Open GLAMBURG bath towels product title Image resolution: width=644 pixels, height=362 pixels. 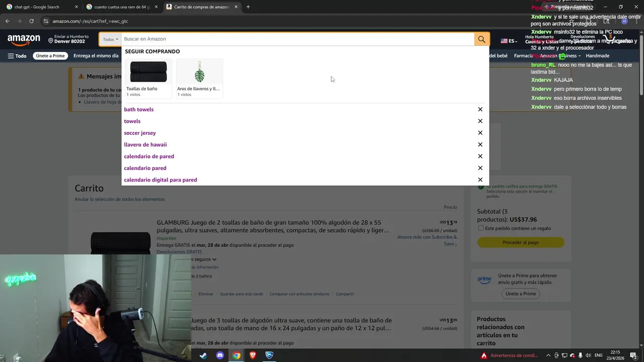point(273,226)
